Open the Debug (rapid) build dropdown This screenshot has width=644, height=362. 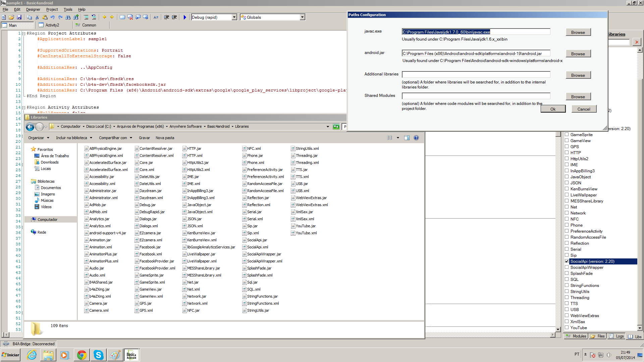(234, 17)
